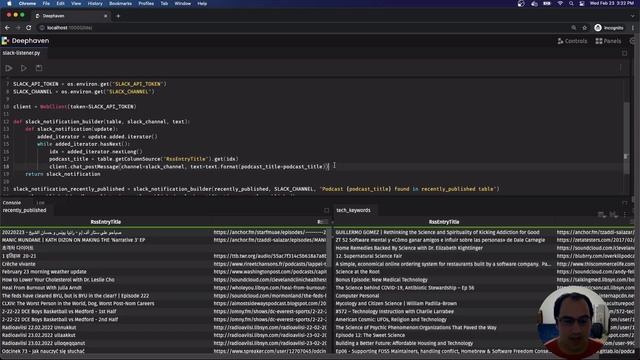This screenshot has width=640, height=360.
Task: Run the whole slack-listener.py script
Action: [9, 68]
